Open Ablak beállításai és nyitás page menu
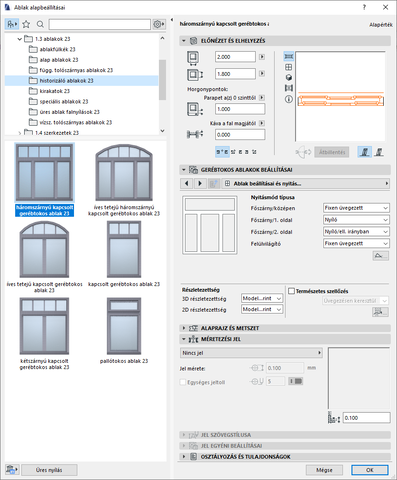The image size is (397, 480). (306, 183)
